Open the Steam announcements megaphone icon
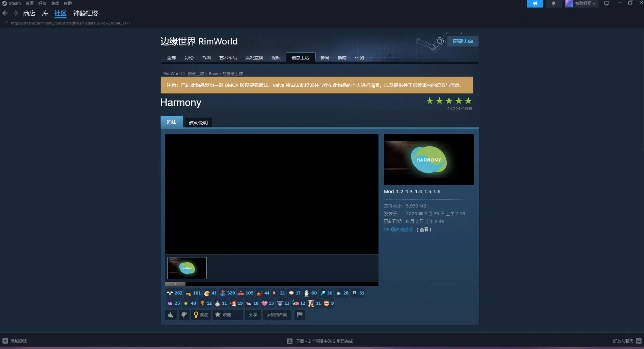This screenshot has width=644, height=349. point(535,3)
